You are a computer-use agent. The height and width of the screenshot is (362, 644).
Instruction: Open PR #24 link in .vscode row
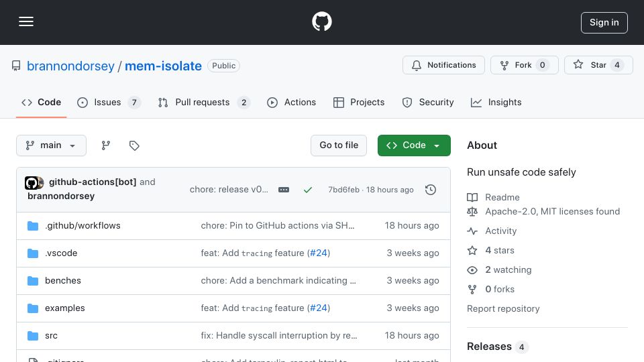[318, 253]
